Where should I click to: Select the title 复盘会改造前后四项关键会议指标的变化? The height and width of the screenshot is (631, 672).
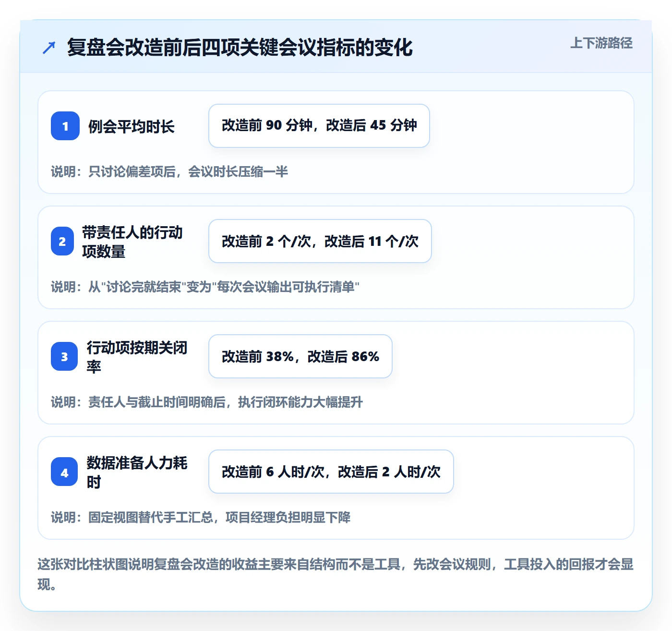(x=240, y=48)
